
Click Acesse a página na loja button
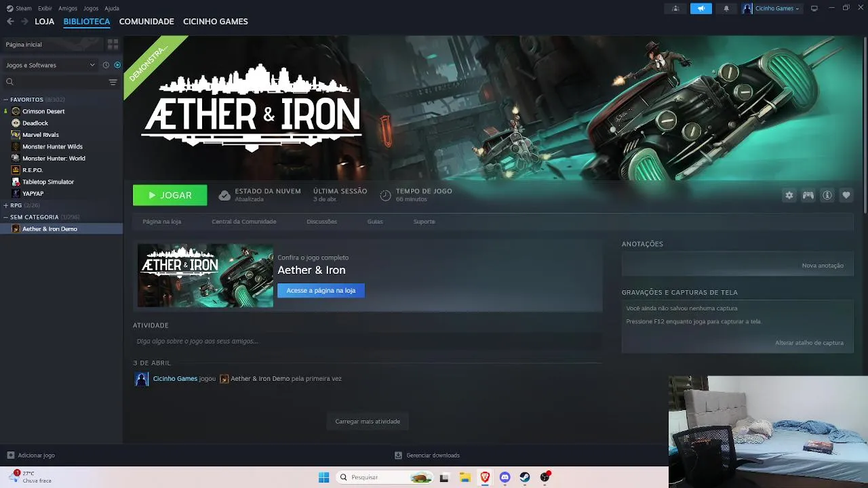(321, 291)
